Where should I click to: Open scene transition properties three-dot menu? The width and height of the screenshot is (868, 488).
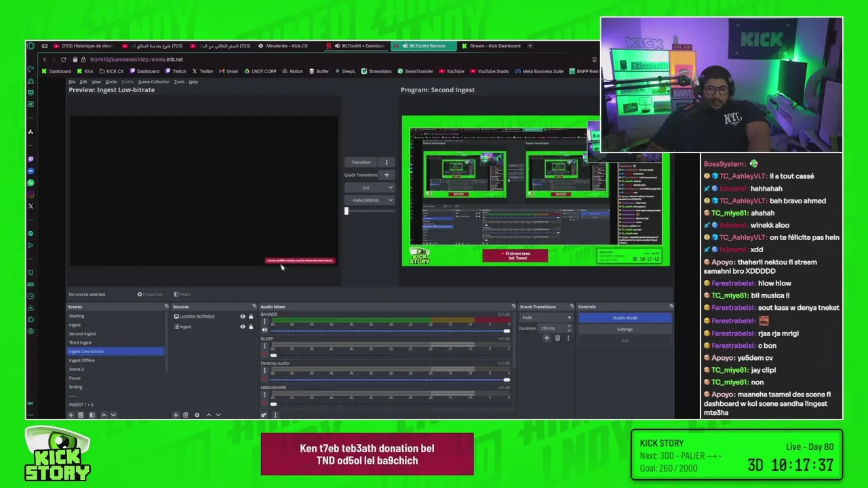click(x=568, y=338)
